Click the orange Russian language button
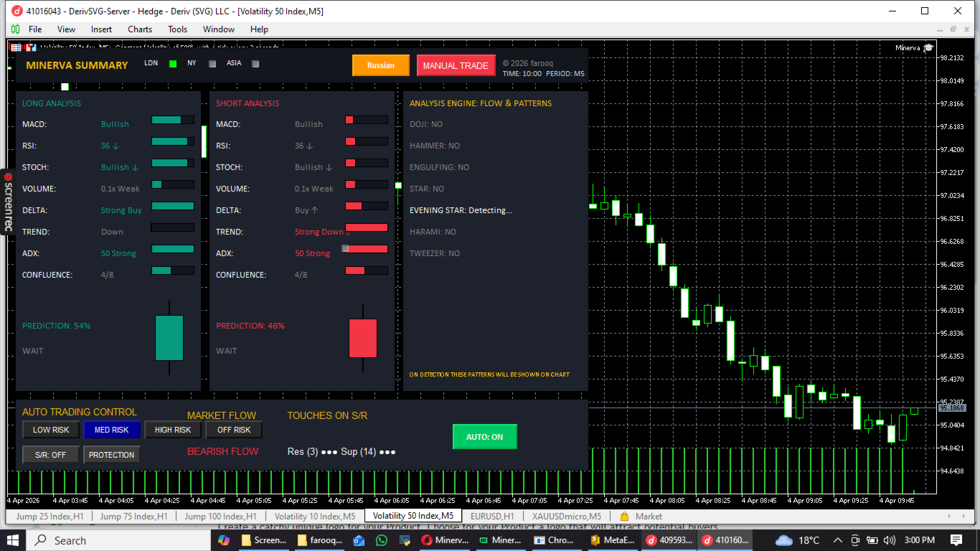 pyautogui.click(x=381, y=65)
